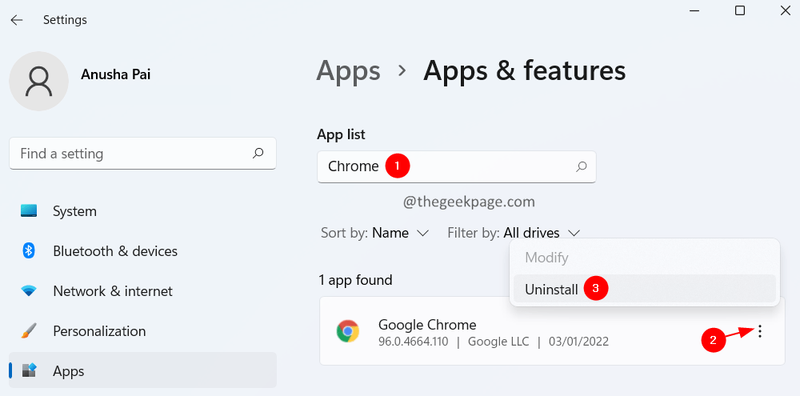
Task: Choose Modify from the context menu
Action: point(644,258)
